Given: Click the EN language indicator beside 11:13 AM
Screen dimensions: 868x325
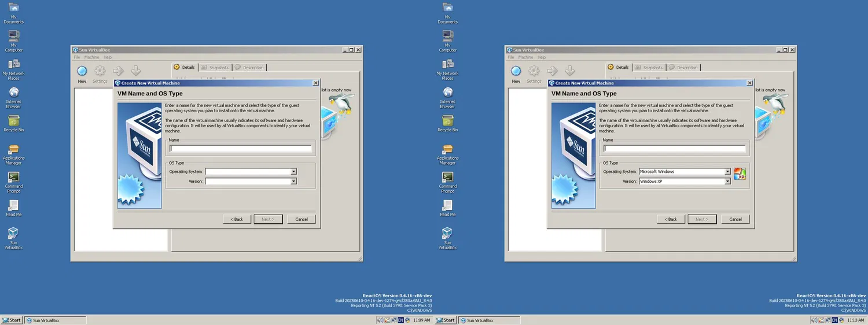Looking at the screenshot, I should point(834,320).
